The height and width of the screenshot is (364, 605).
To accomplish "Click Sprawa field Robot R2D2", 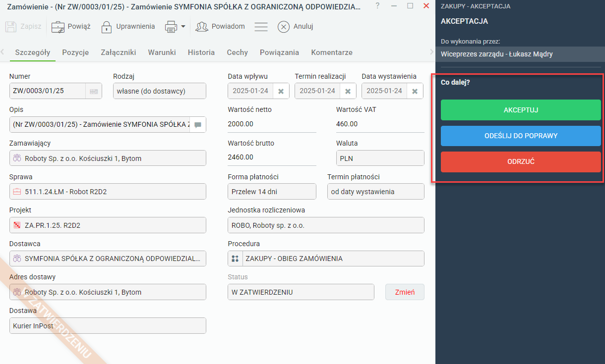I will [x=108, y=192].
